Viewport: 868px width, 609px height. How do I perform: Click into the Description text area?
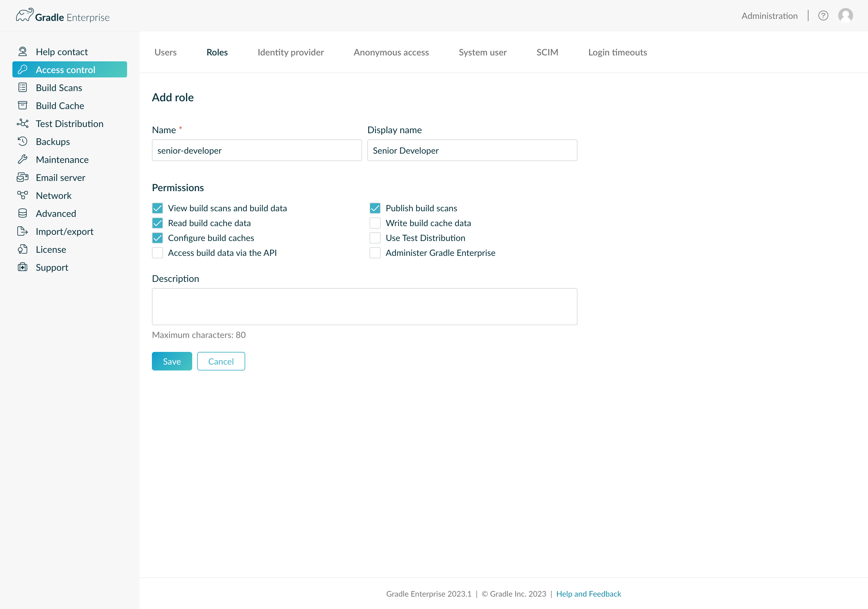[x=365, y=307]
